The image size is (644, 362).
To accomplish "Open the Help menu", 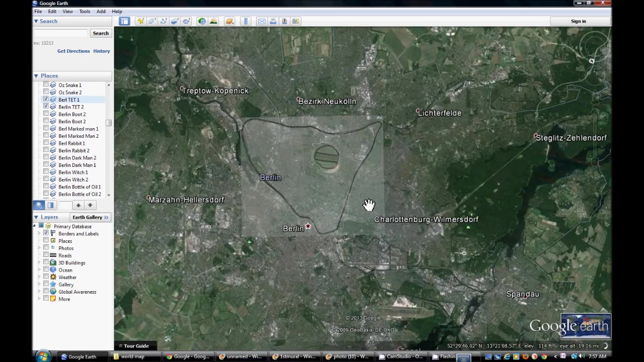I will coord(117,11).
